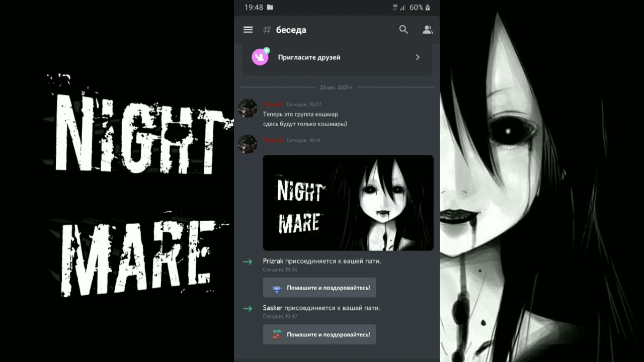Tap the search magnifier icon
Viewport: 644px width, 362px height.
click(x=404, y=30)
